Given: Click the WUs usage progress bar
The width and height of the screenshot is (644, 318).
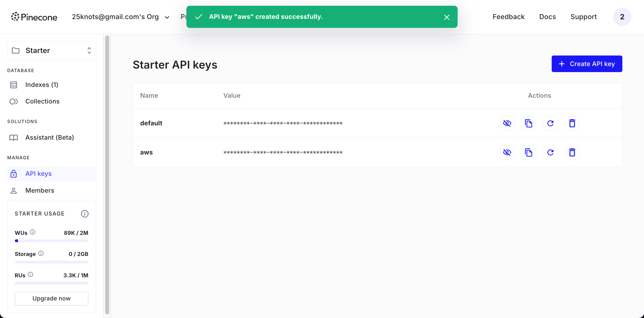Looking at the screenshot, I should click(x=52, y=241).
